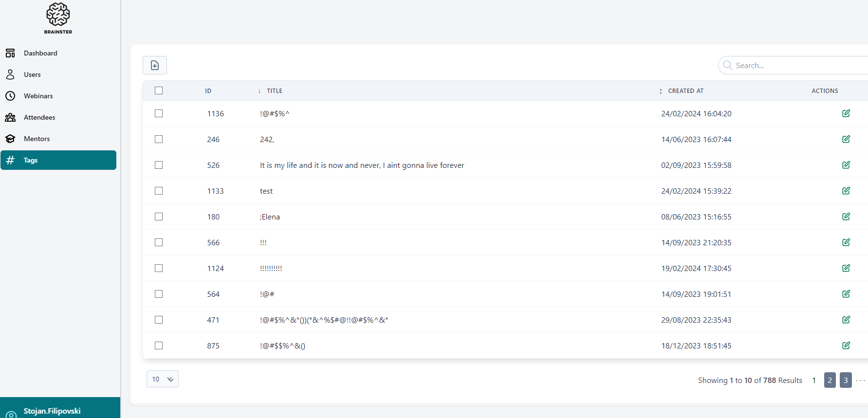Select checkbox for row ID 564
This screenshot has width=868, height=418.
coord(159,294)
